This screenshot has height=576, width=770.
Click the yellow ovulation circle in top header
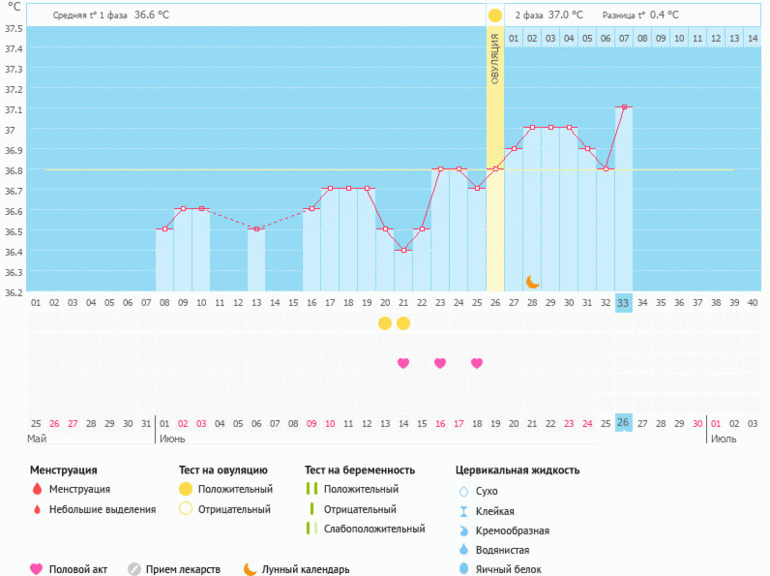pyautogui.click(x=495, y=16)
